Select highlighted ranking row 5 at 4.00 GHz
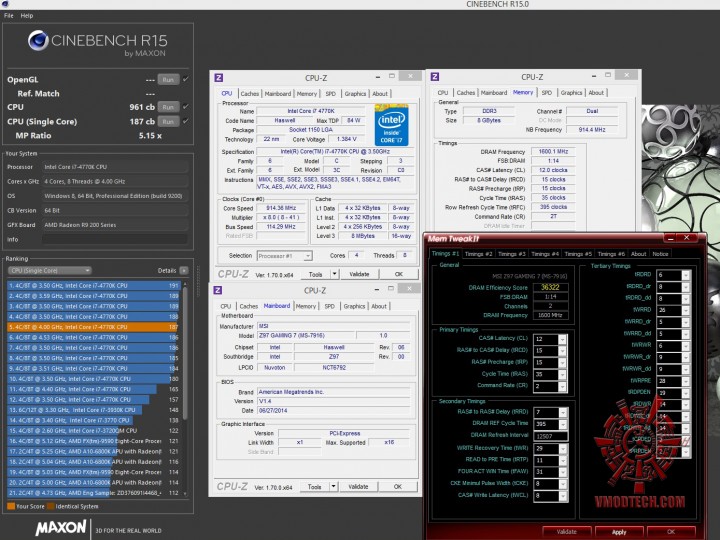720x540 pixels. pyautogui.click(x=94, y=327)
